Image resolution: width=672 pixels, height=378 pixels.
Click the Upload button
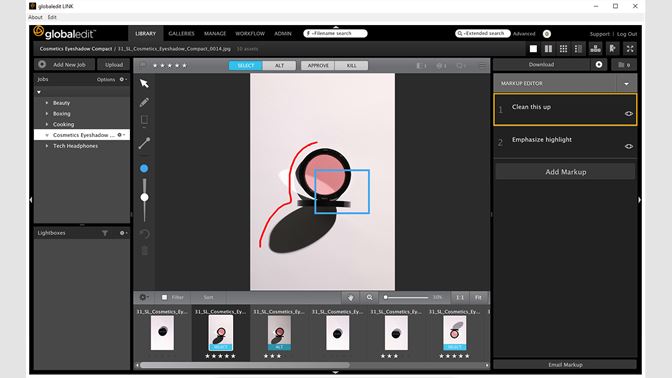(x=114, y=65)
